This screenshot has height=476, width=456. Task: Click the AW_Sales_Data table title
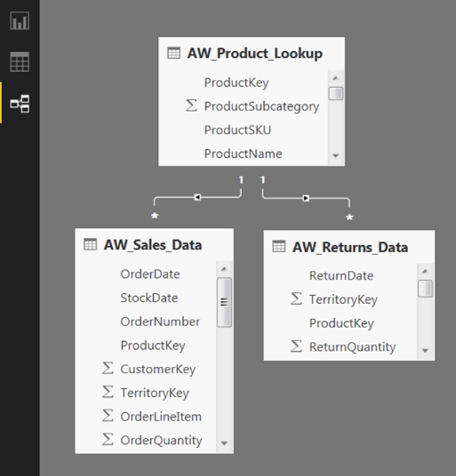pos(153,245)
